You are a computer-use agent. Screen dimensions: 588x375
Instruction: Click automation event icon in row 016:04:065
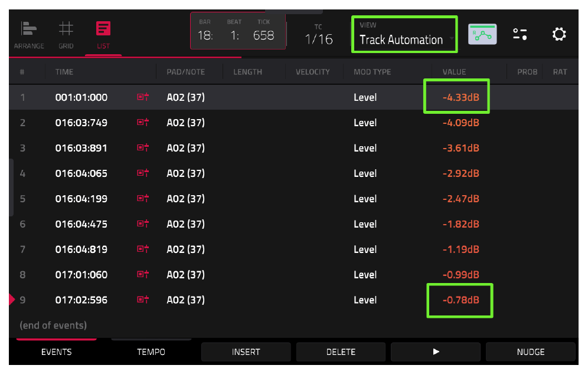coord(143,173)
